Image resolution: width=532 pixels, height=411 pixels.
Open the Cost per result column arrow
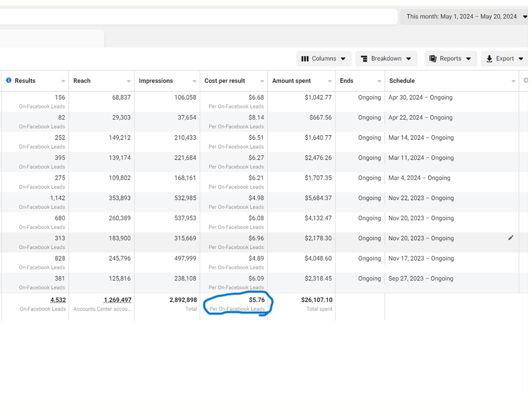click(262, 82)
